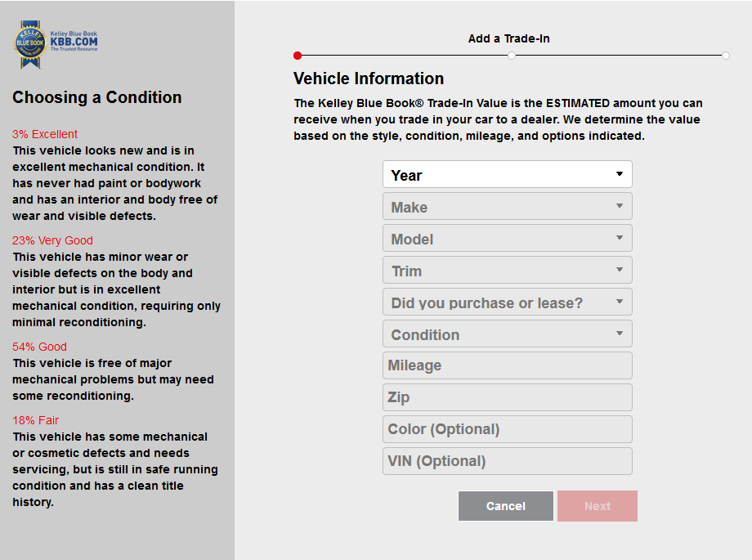This screenshot has height=560, width=752.
Task: Focus the Zip text field
Action: point(507,397)
